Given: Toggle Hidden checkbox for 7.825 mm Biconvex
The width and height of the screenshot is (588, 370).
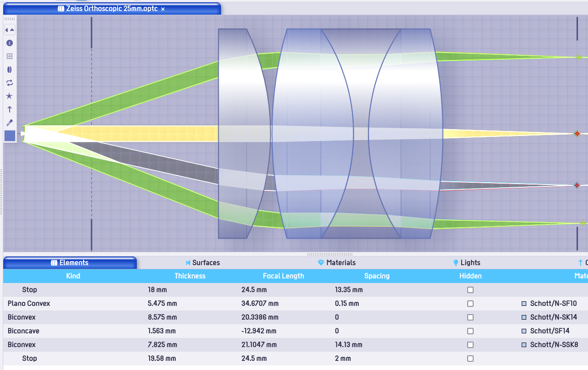Looking at the screenshot, I should pyautogui.click(x=470, y=345).
